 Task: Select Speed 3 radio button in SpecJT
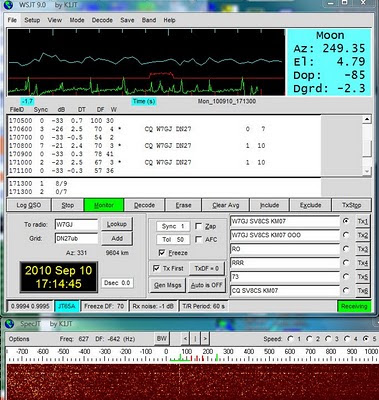pyautogui.click(x=328, y=339)
